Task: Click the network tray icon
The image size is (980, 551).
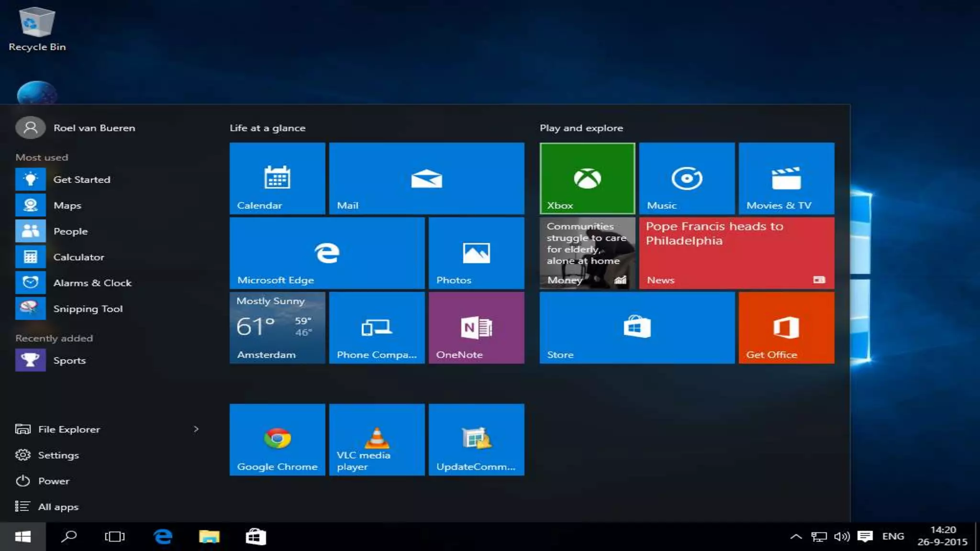Action: tap(819, 537)
